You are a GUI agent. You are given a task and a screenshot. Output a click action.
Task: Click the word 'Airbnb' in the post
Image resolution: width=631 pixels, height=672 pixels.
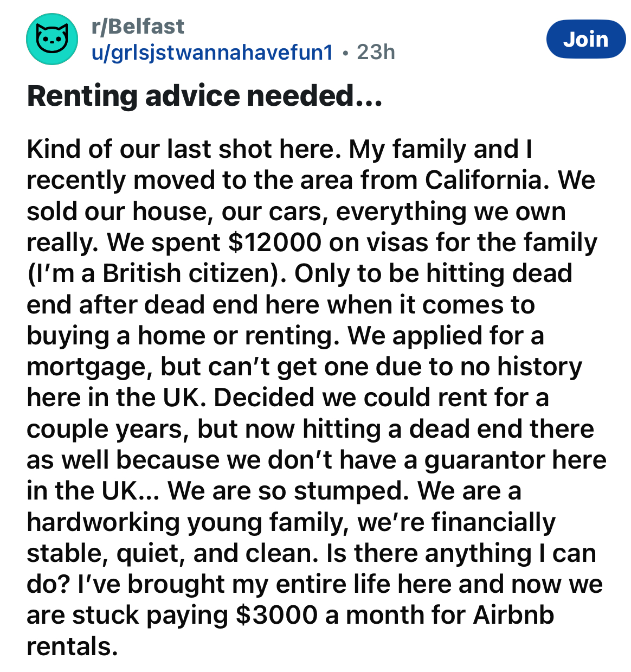click(x=513, y=615)
